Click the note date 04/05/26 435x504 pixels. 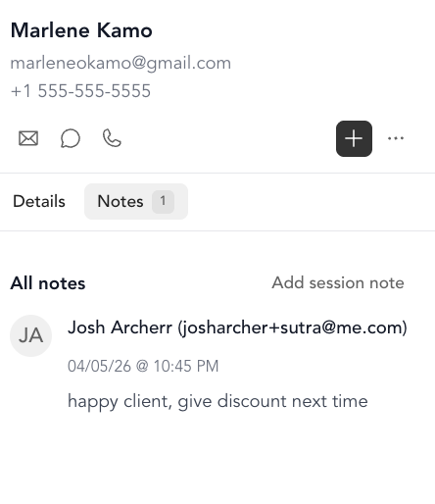(x=99, y=366)
